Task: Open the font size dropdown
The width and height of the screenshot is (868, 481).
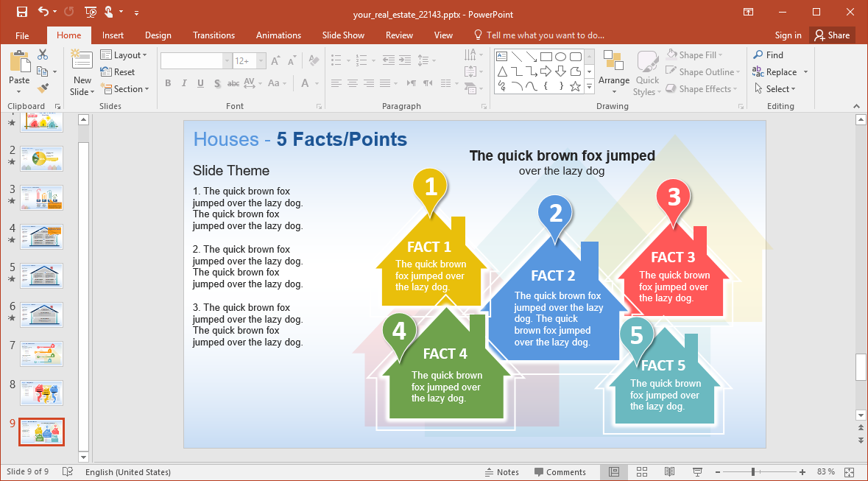Action: 260,61
